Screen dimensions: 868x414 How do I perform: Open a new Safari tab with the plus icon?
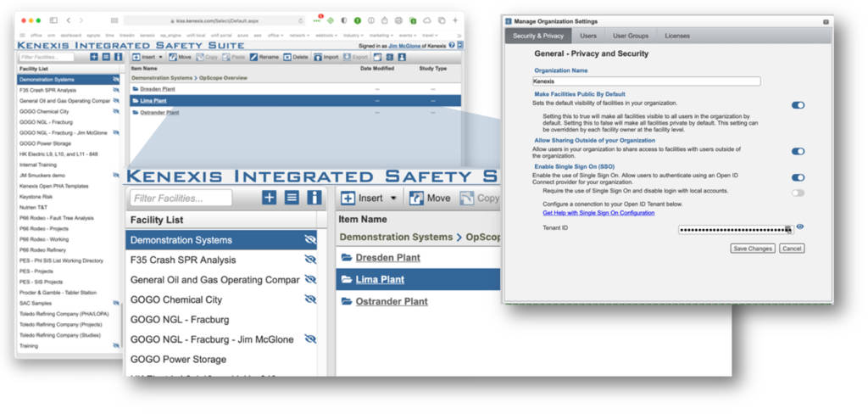(455, 20)
